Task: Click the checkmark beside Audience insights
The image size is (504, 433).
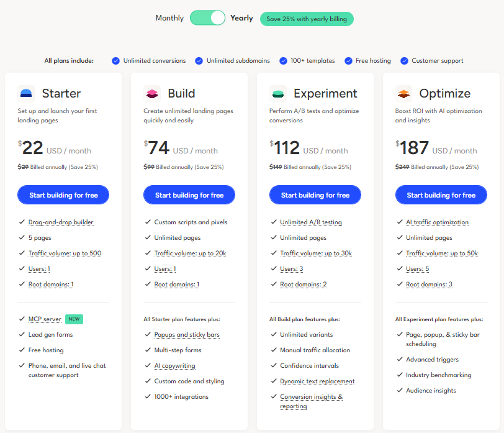Action: (400, 390)
